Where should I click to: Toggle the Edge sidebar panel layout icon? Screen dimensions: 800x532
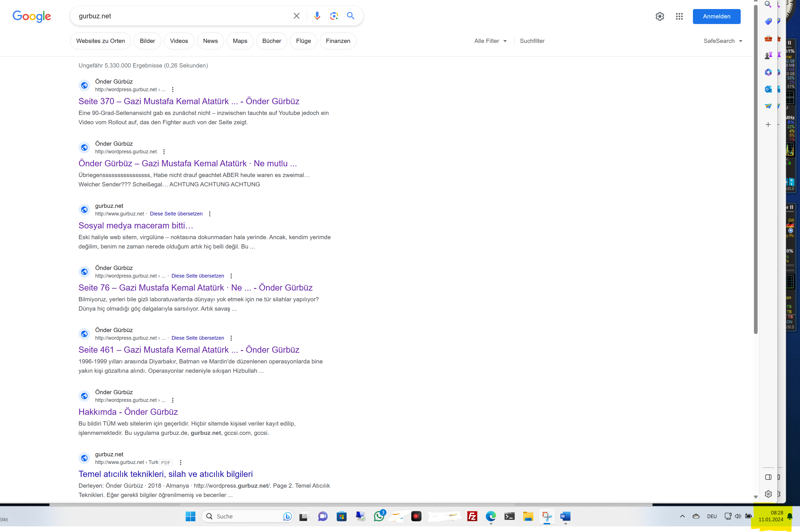click(x=768, y=477)
